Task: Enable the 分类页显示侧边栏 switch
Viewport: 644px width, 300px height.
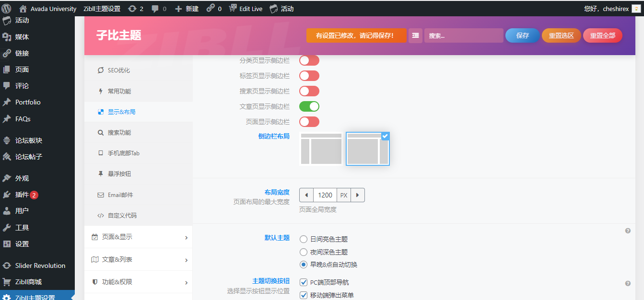Action: 309,60
